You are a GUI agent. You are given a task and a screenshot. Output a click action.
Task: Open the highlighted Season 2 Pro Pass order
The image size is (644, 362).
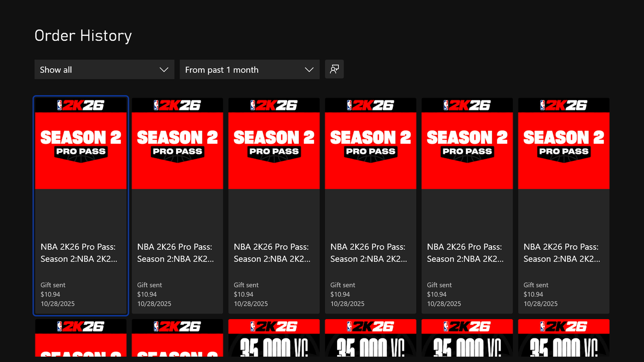coord(81,206)
